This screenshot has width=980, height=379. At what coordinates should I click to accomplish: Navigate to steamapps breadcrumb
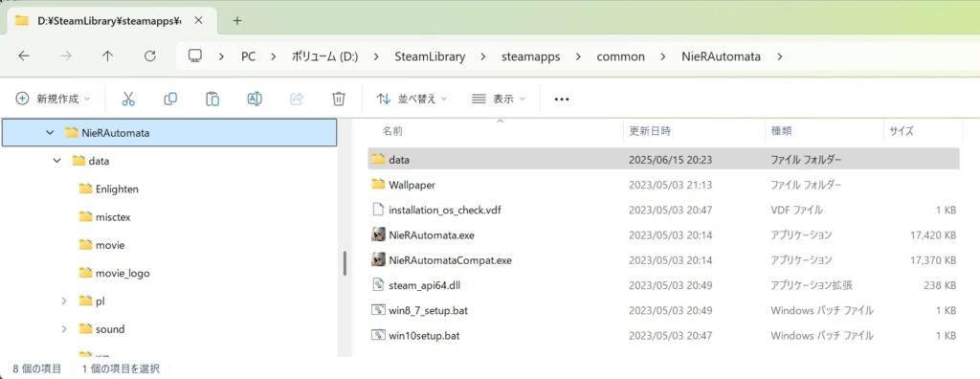coord(530,56)
